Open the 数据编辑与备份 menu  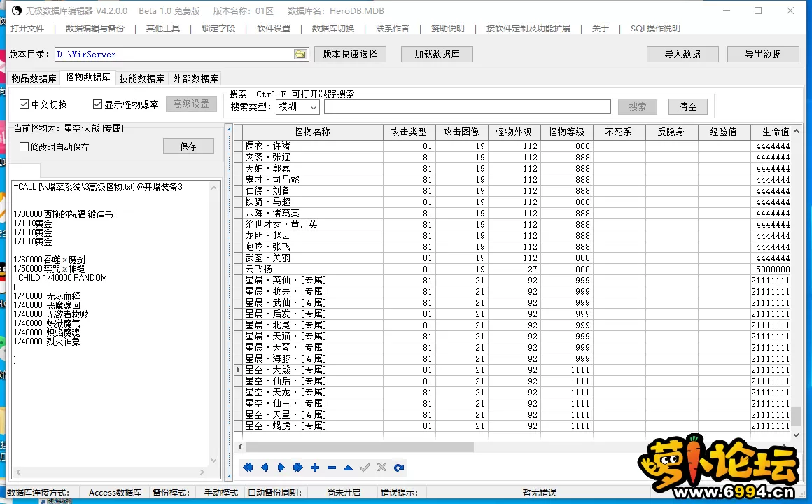tap(95, 29)
